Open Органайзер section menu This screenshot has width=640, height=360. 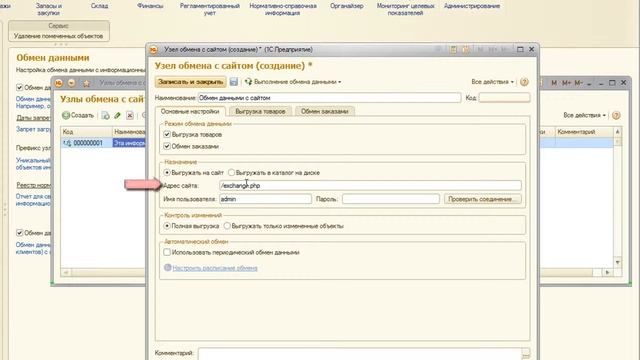point(347,6)
